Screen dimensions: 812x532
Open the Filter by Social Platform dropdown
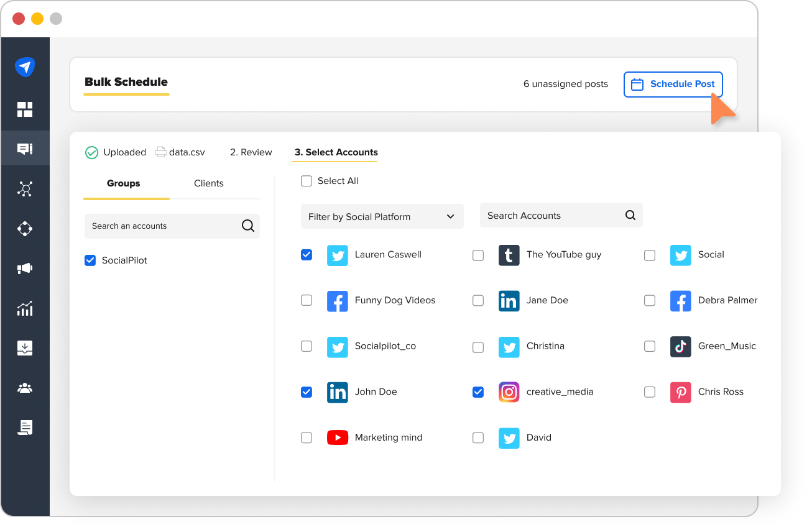[x=382, y=216]
